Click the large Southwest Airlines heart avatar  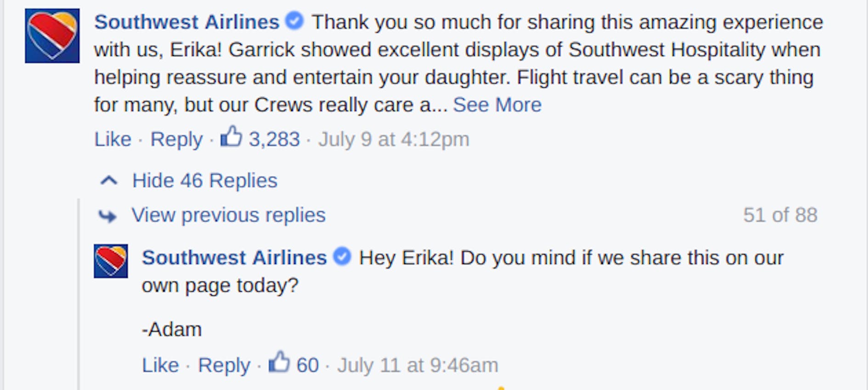pyautogui.click(x=52, y=36)
